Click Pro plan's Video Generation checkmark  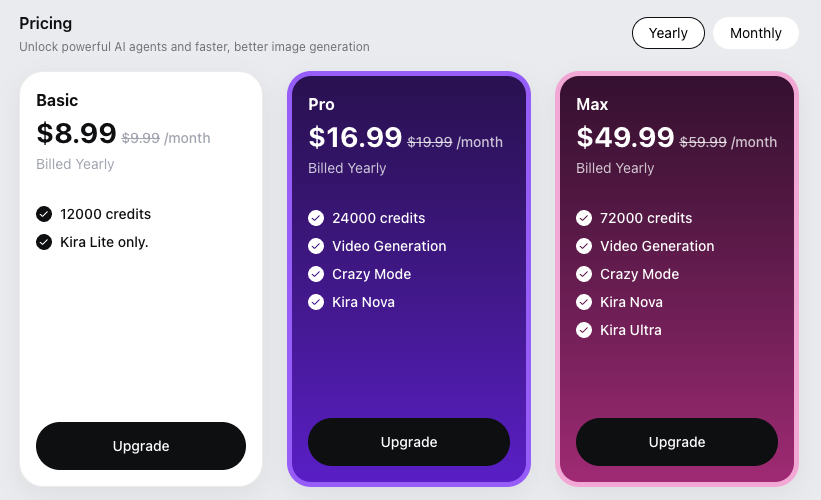(x=316, y=246)
